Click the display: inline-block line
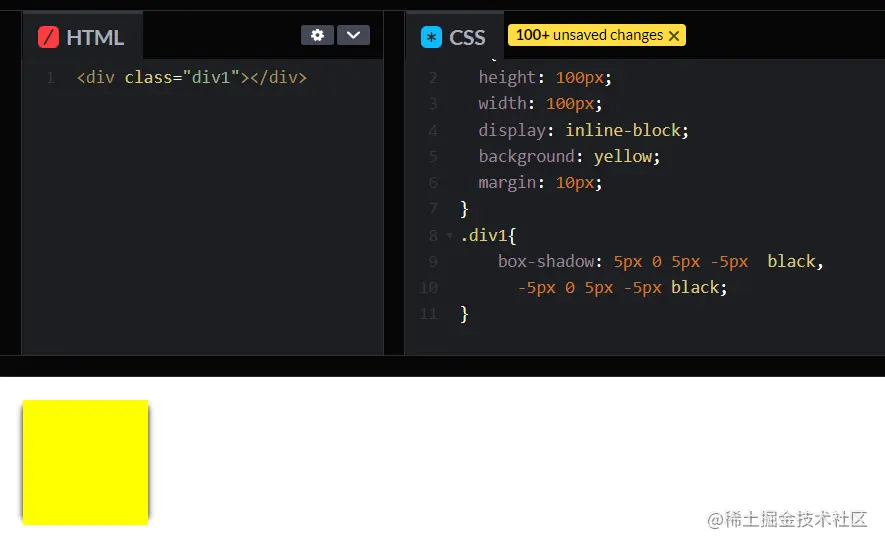 [584, 130]
